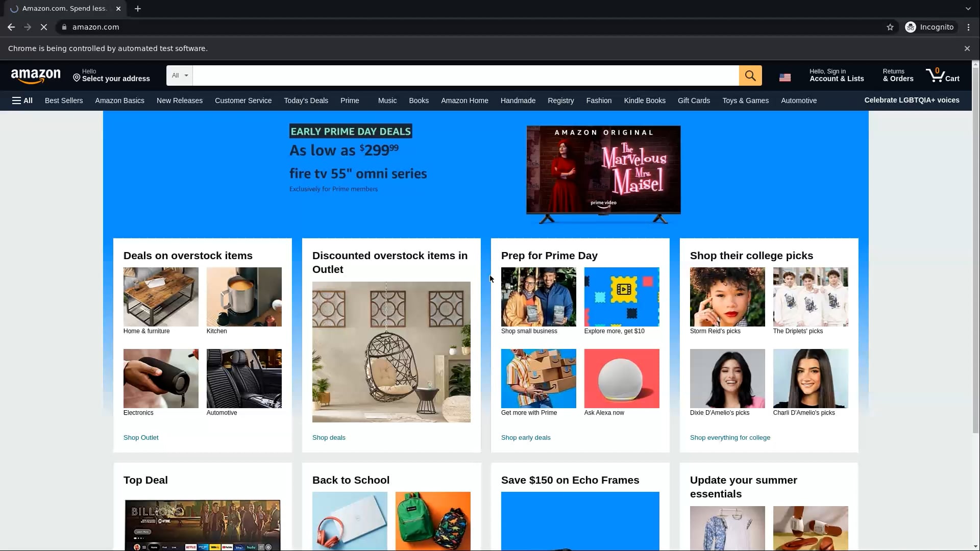980x551 pixels.
Task: Open Gift Cards nav link
Action: 694,101
